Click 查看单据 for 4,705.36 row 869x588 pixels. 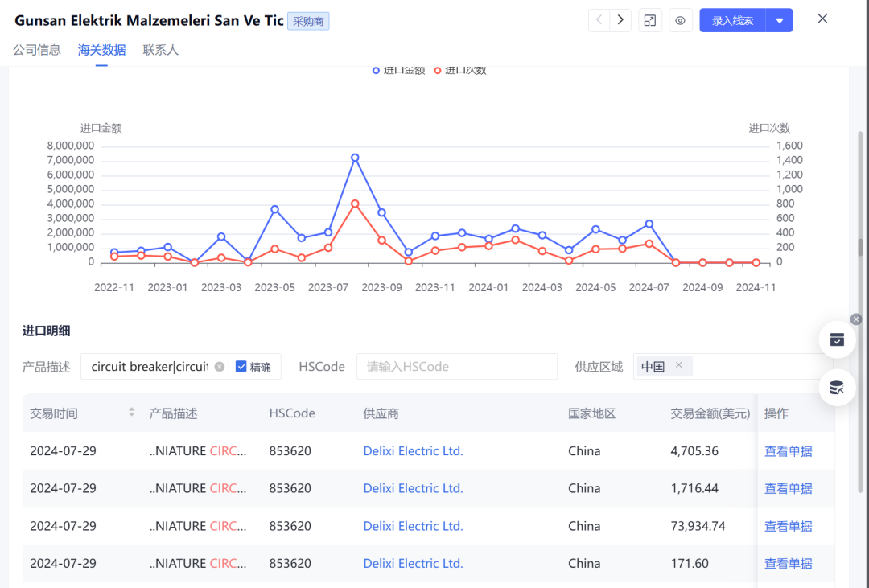[788, 451]
